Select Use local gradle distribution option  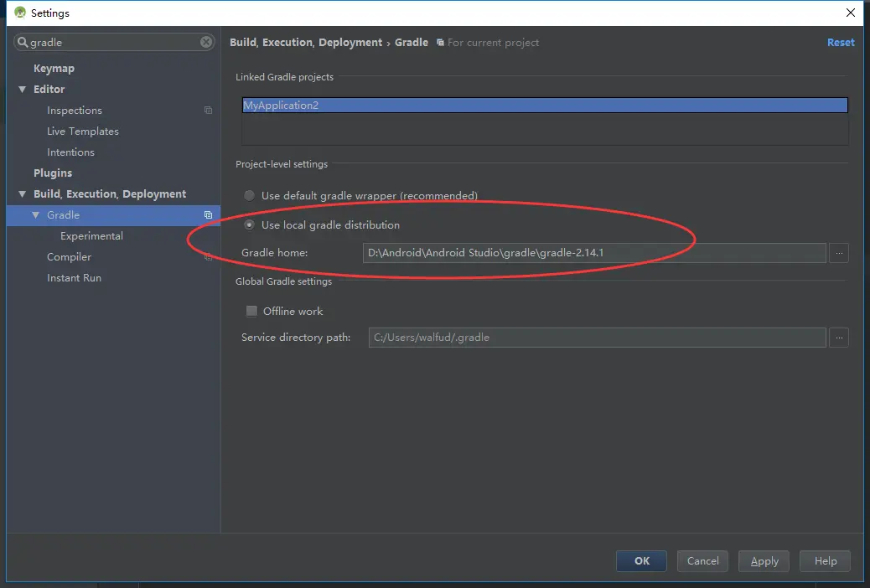tap(249, 224)
